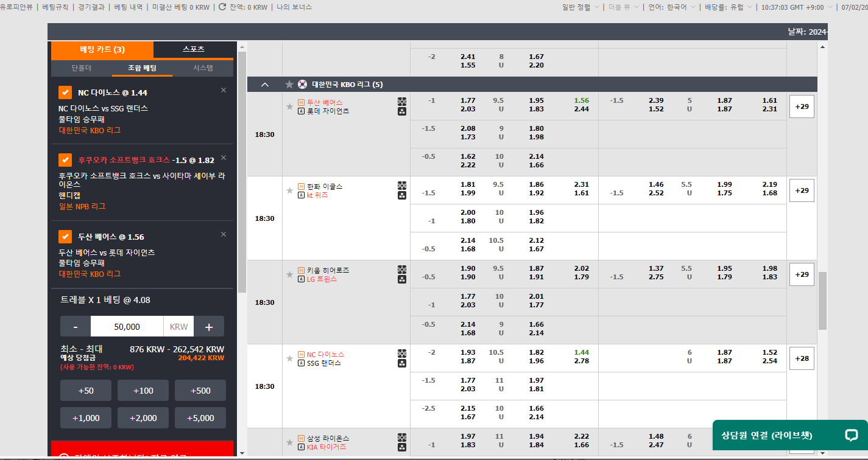This screenshot has width=868, height=460.
Task: Click the stake amount field showing 50,000
Action: pos(127,327)
